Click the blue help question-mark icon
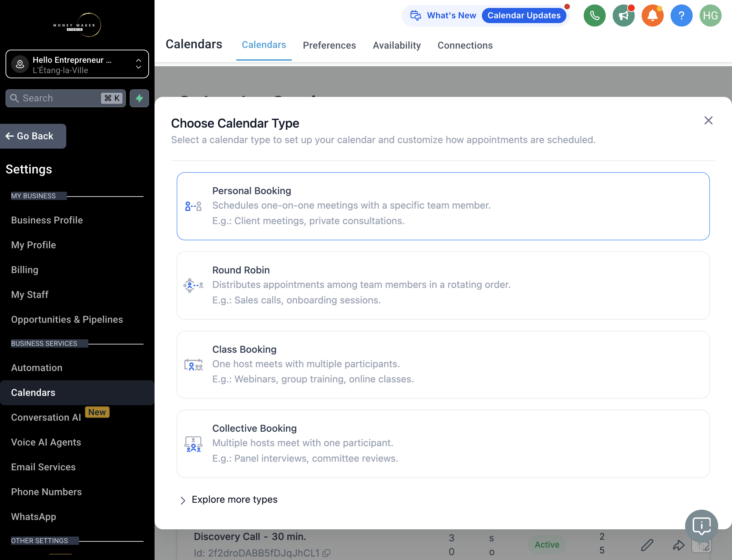Viewport: 732px width, 560px height. pos(681,16)
